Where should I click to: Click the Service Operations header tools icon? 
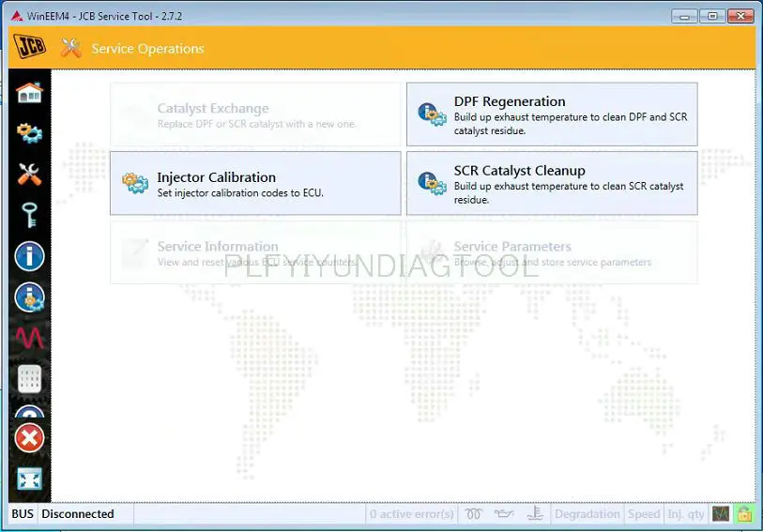[x=71, y=48]
